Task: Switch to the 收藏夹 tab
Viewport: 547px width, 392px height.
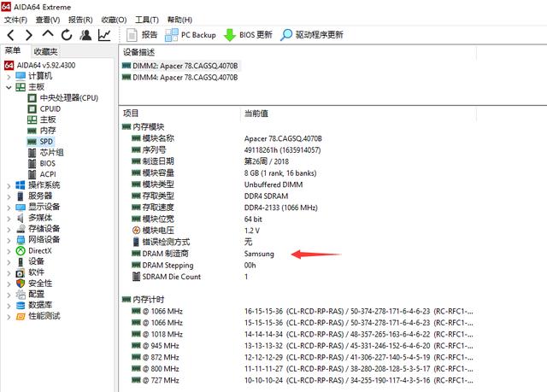Action: 45,51
